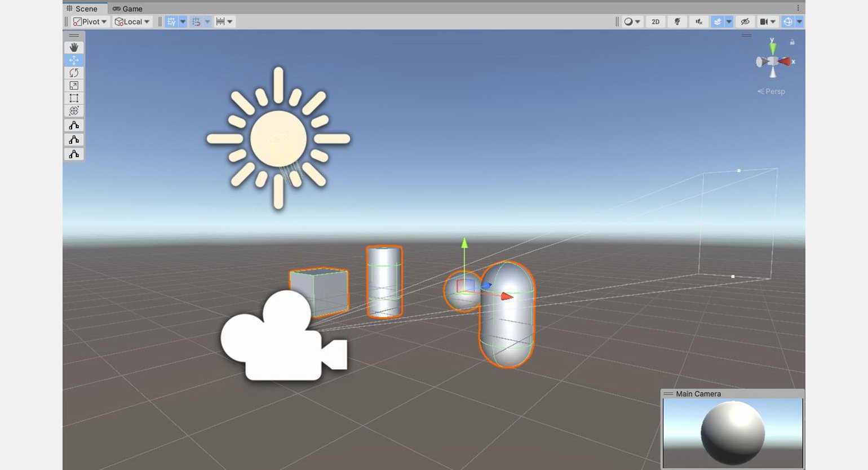Switch to the Game tab
This screenshot has width=868, height=470.
click(x=127, y=8)
